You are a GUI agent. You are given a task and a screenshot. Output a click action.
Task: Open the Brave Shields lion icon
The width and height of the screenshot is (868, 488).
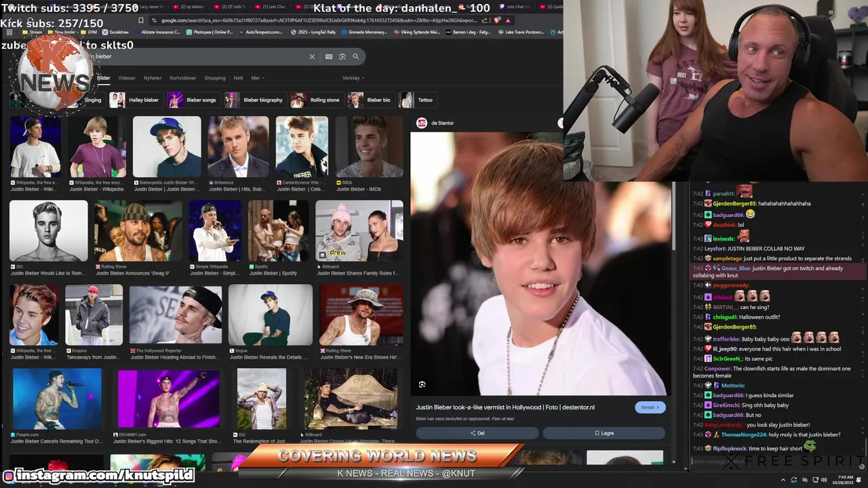(x=497, y=20)
